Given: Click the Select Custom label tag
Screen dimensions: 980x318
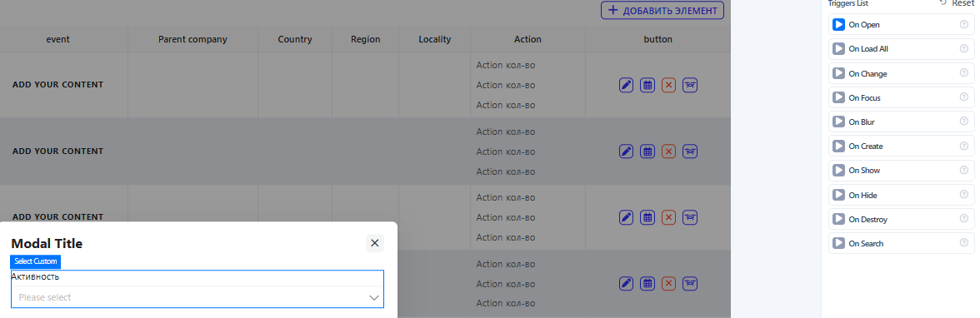Looking at the screenshot, I should pos(36,261).
